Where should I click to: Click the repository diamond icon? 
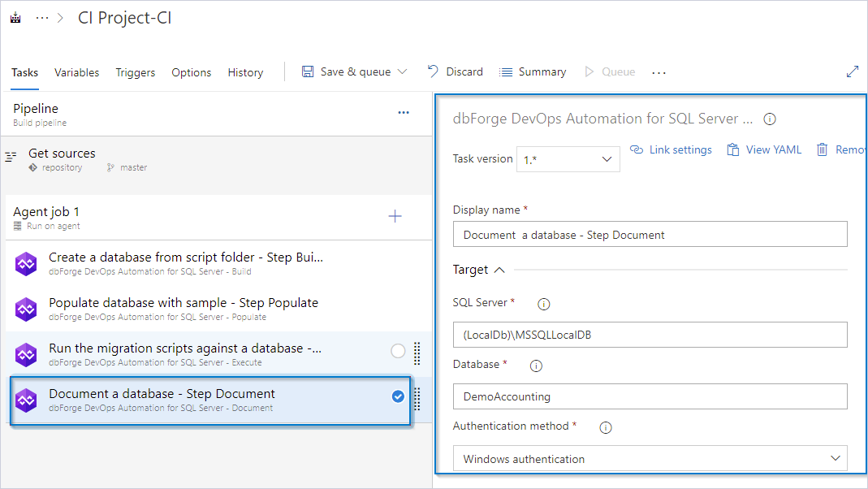pos(33,167)
